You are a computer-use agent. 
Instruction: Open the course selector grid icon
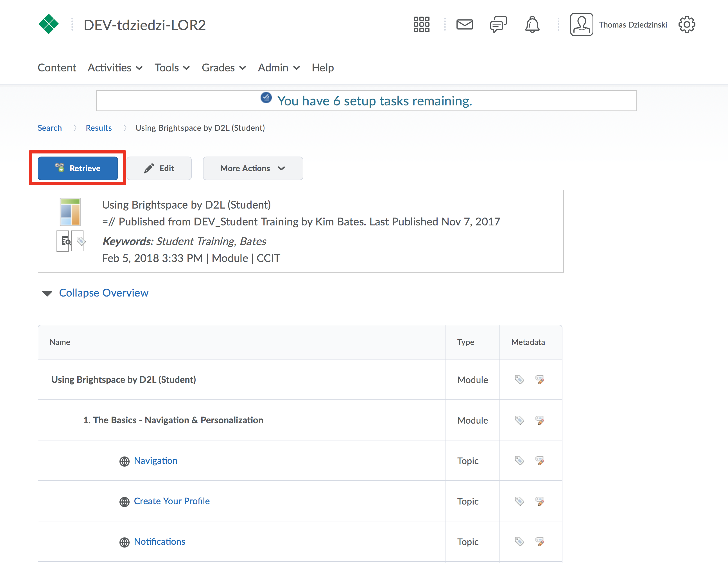click(x=421, y=24)
